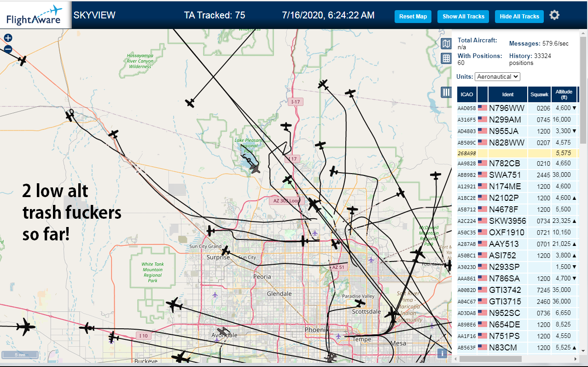The image size is (588, 367).
Task: Select the N751PS ident
Action: pos(504,336)
